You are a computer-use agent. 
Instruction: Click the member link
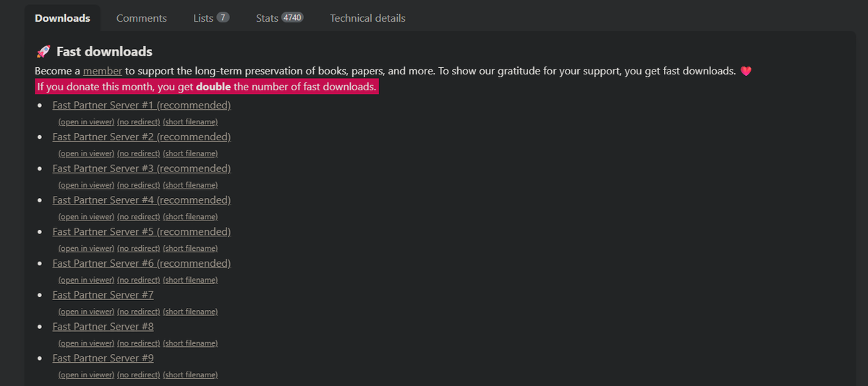tap(102, 71)
